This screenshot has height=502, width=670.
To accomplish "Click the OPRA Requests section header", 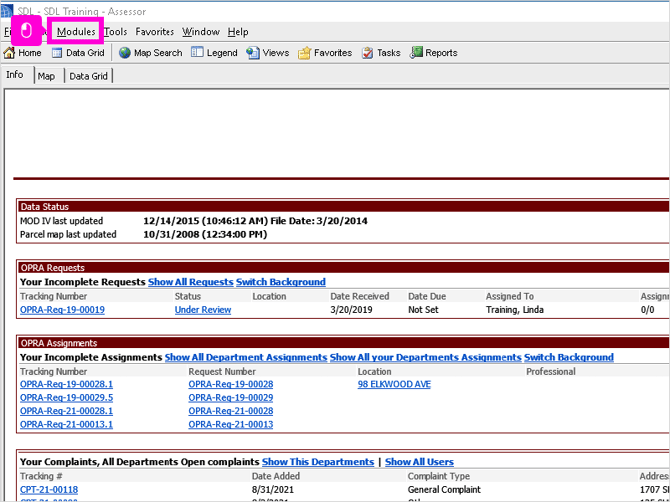I will coord(344,268).
